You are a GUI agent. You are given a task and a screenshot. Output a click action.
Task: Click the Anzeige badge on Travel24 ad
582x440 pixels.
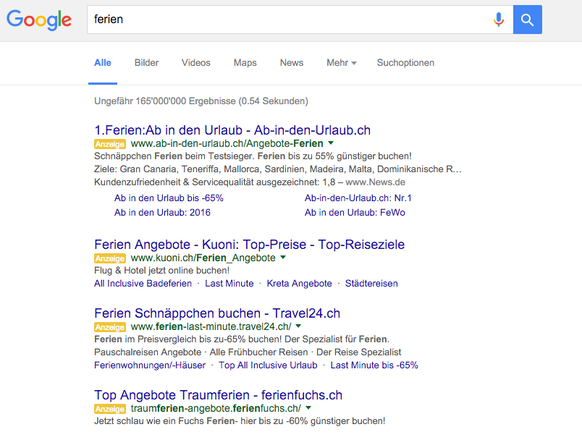[110, 327]
